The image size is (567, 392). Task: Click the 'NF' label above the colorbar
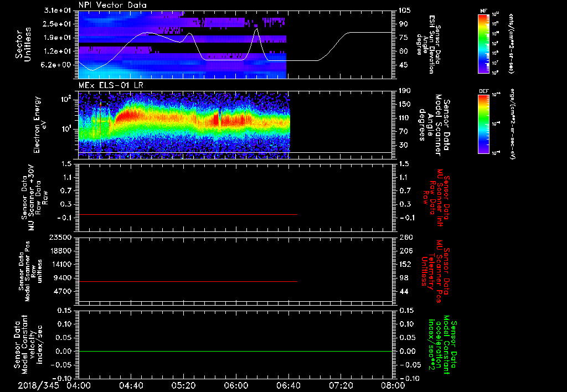coord(483,11)
